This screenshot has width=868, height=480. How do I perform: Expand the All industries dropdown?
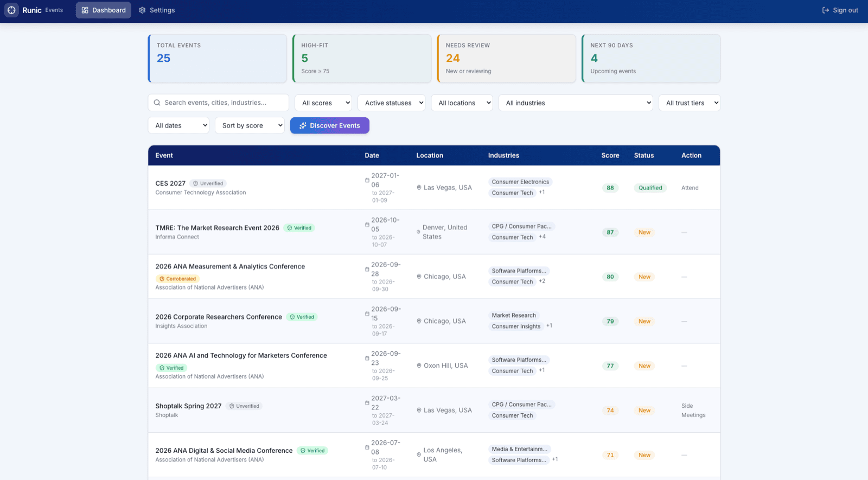[576, 103]
